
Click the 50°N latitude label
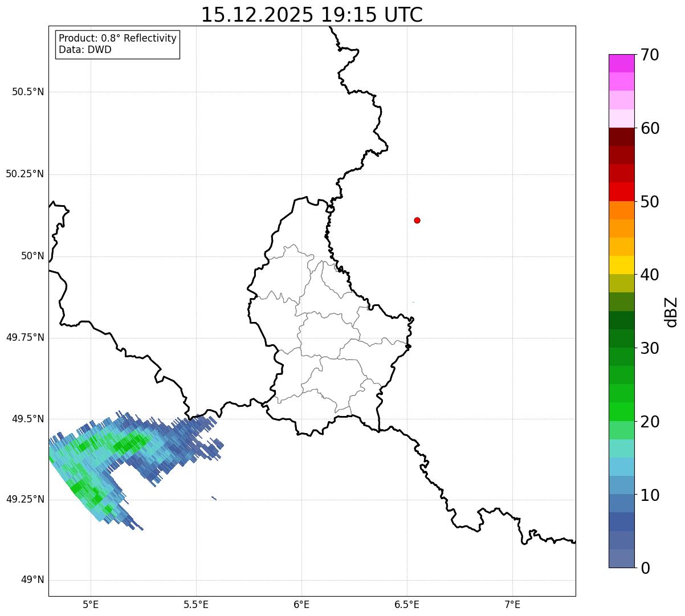[x=32, y=256]
